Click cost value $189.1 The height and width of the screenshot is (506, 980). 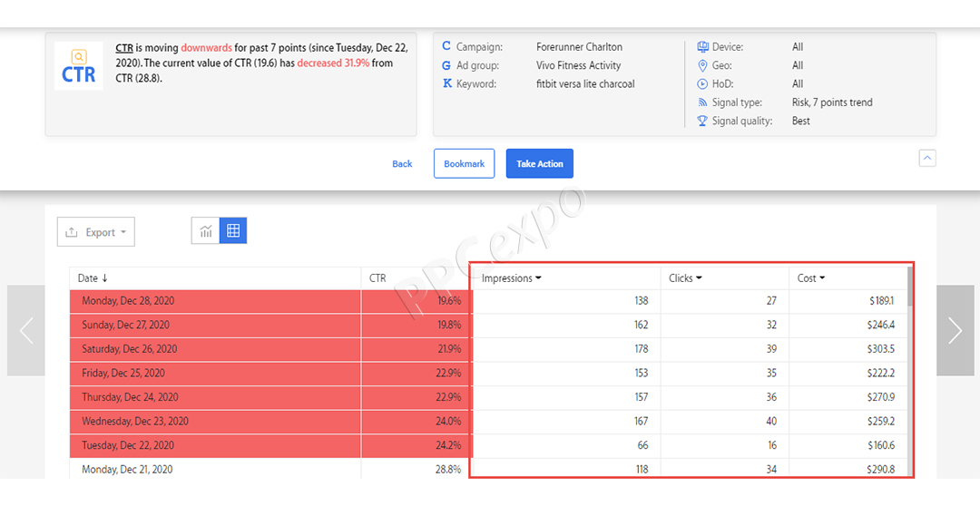[x=882, y=301]
